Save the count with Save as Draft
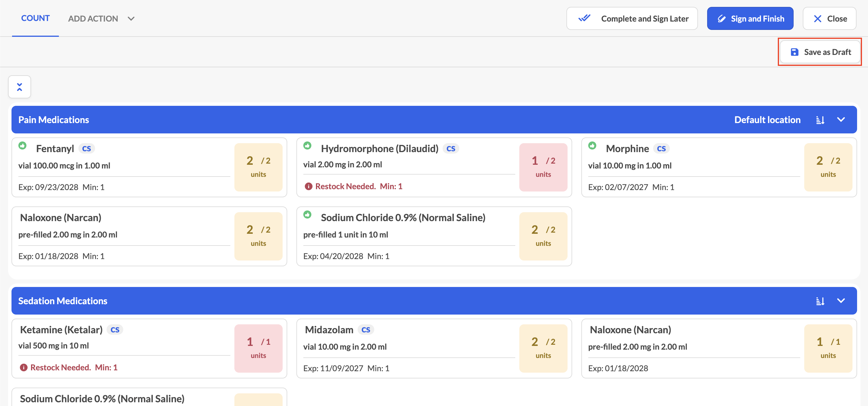Screen dimensions: 868x406 coord(820,52)
